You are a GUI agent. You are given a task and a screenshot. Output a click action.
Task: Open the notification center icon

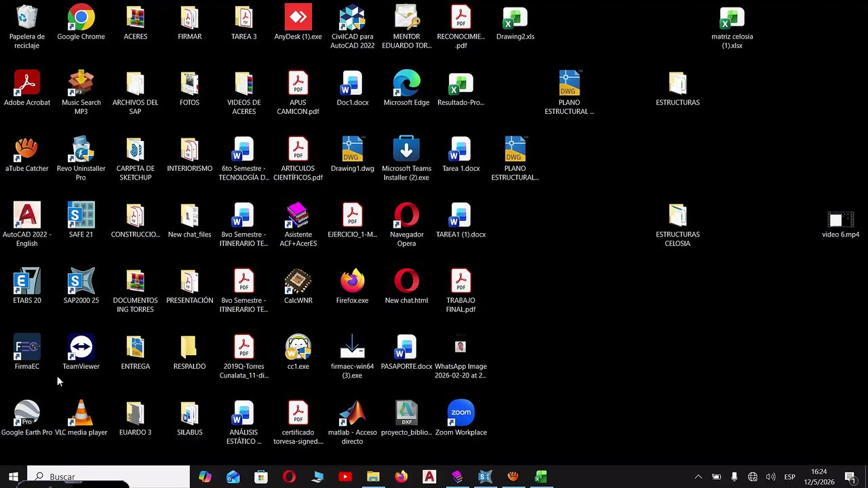tap(850, 476)
